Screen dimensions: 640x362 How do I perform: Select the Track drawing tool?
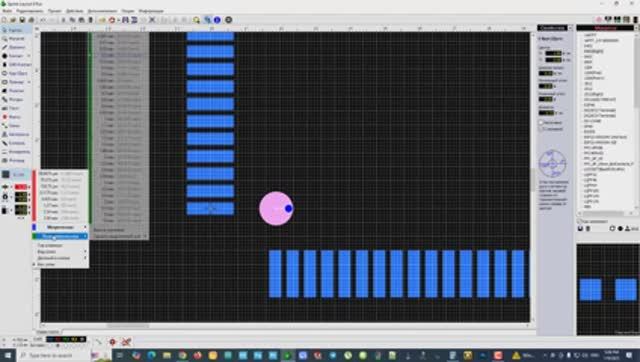click(x=16, y=47)
